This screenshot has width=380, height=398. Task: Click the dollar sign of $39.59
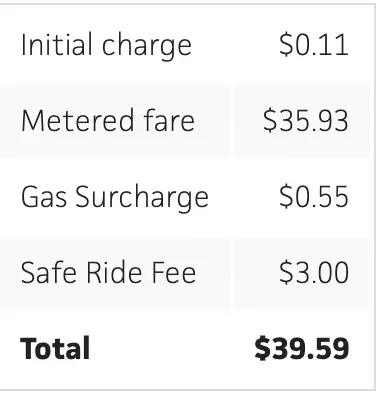tap(262, 348)
